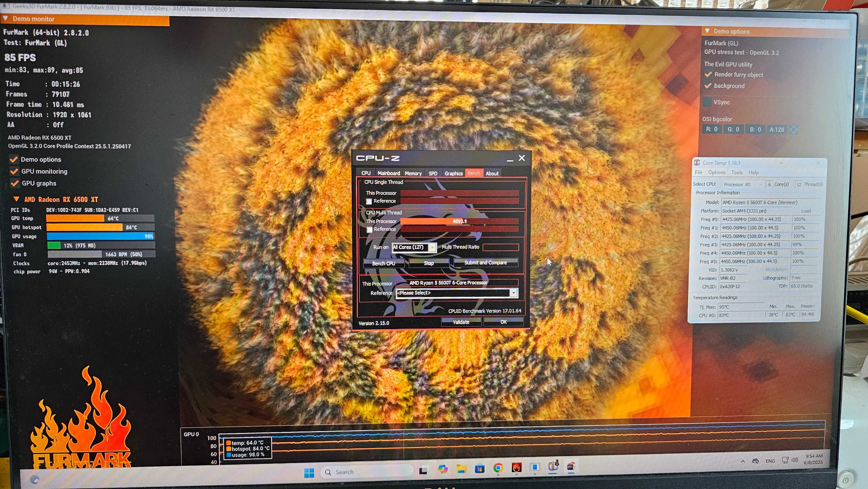Open Google Chrome from the taskbar

pos(498,468)
